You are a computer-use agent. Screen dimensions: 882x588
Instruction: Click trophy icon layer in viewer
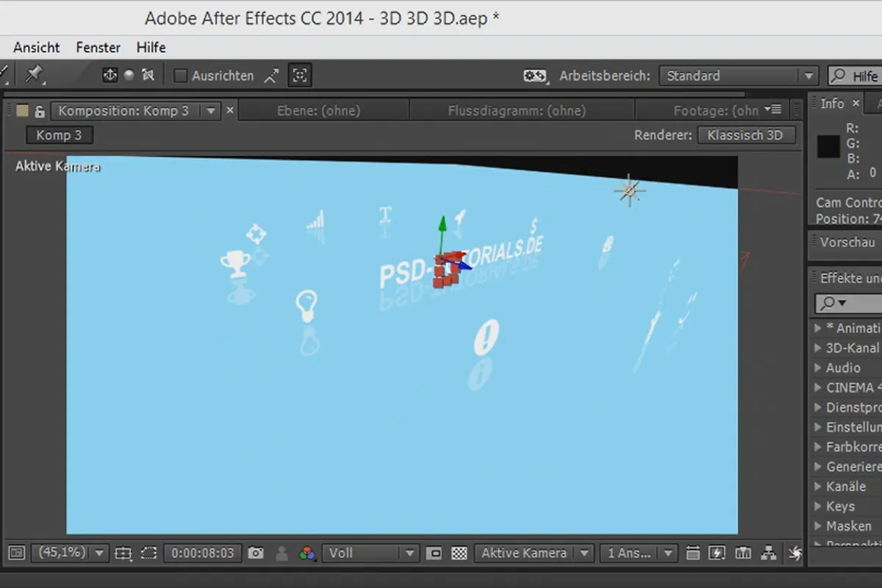[x=235, y=263]
